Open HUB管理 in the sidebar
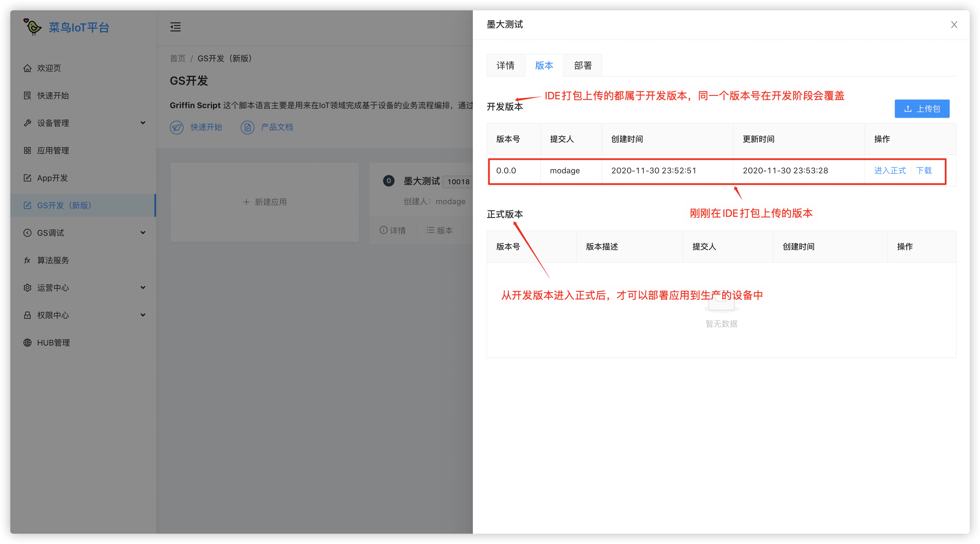This screenshot has width=980, height=544. pos(53,343)
